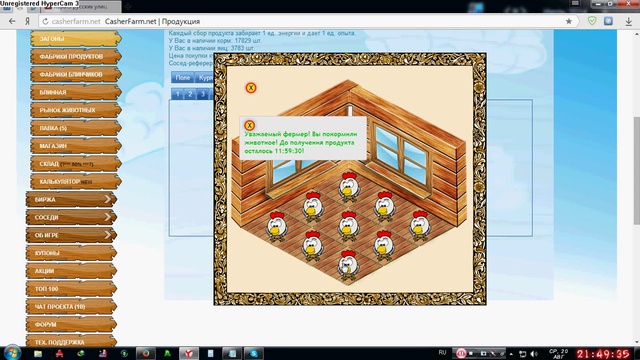Open Skype from the taskbar

coord(253,353)
